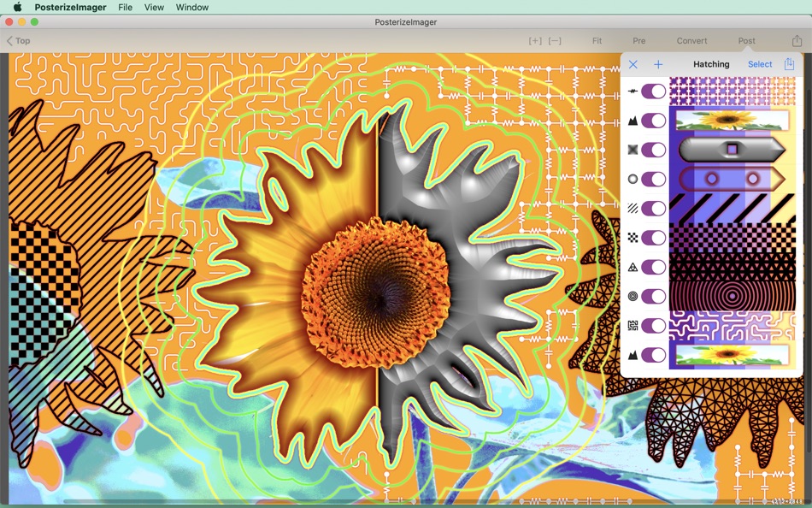Toggle the maze pattern layer switch
Viewport: 812px width, 508px height.
pyautogui.click(x=654, y=326)
